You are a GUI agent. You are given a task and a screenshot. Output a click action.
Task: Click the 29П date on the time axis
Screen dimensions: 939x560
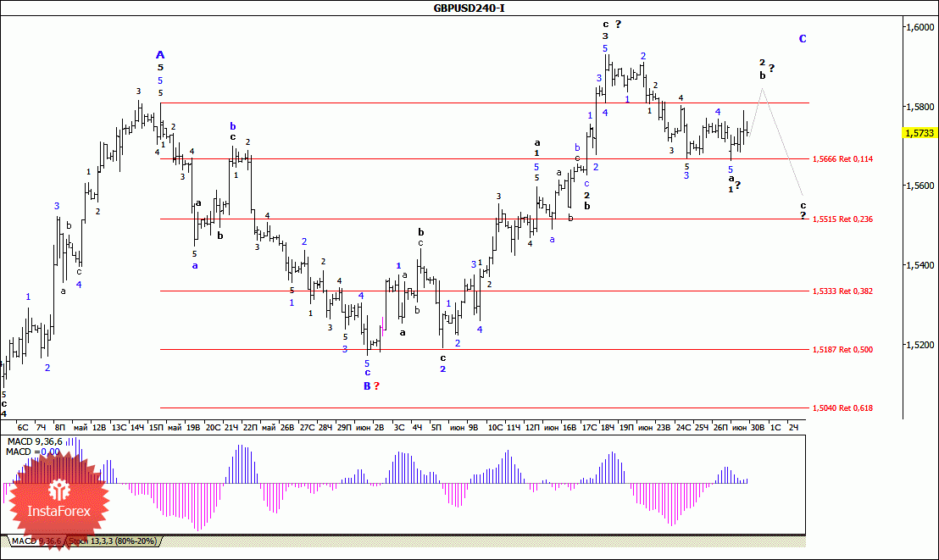tap(344, 427)
